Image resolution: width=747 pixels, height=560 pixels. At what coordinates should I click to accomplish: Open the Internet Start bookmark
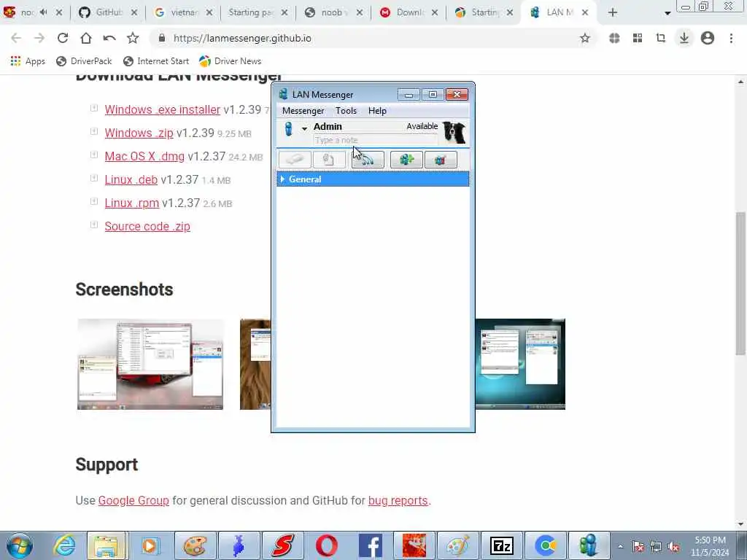[156, 61]
